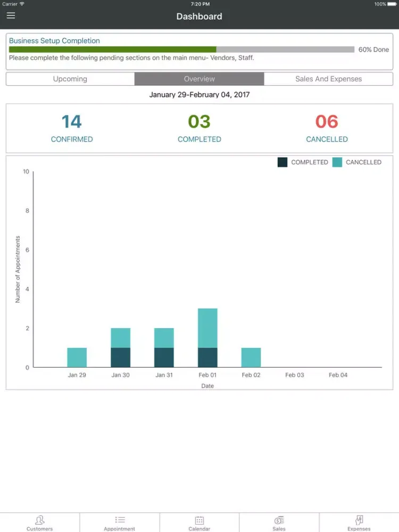Switch to the Upcoming tab
This screenshot has width=399, height=532.
(x=70, y=79)
